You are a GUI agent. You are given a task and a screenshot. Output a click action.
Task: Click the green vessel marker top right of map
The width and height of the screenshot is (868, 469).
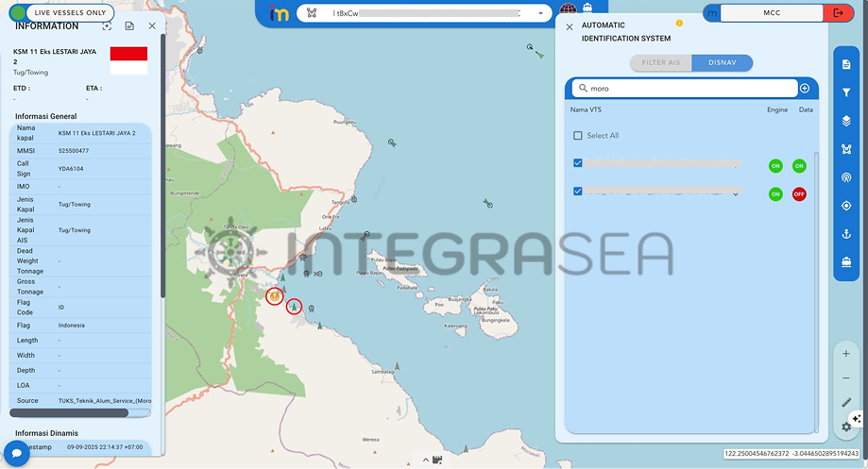[x=538, y=54]
